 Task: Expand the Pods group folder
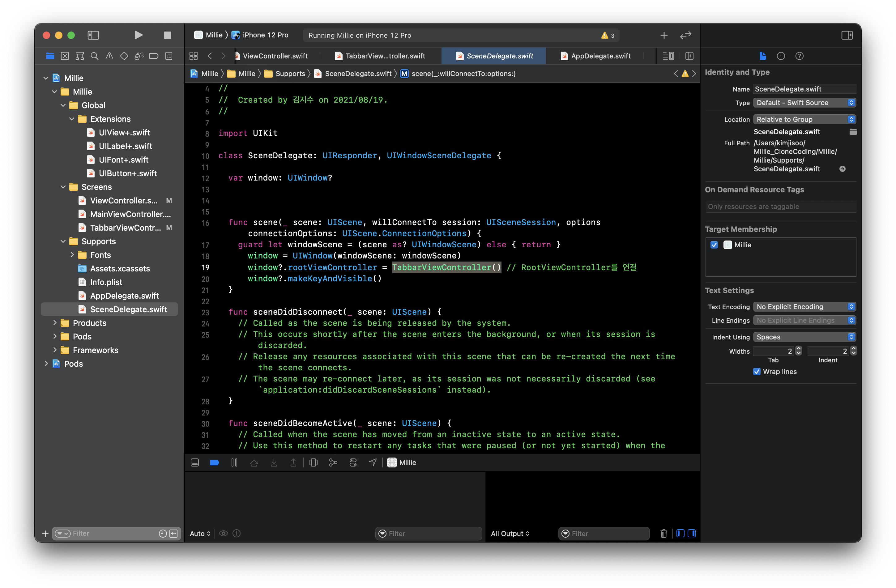[x=55, y=337]
